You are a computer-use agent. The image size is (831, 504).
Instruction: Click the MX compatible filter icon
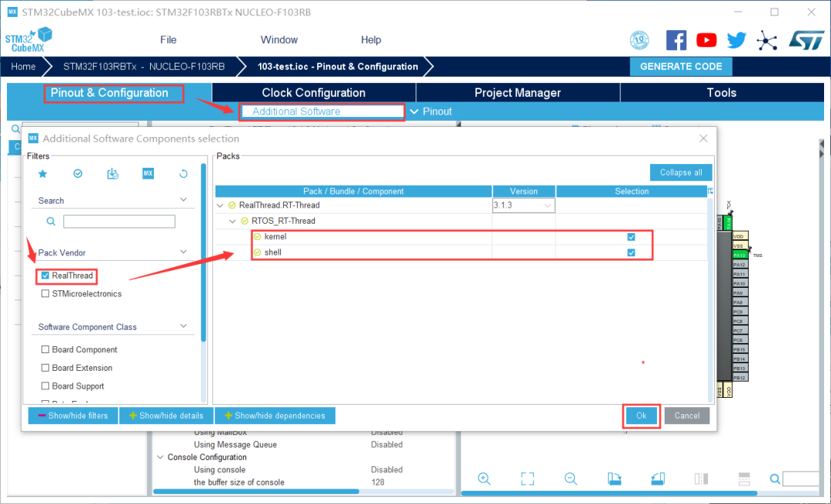[x=148, y=173]
